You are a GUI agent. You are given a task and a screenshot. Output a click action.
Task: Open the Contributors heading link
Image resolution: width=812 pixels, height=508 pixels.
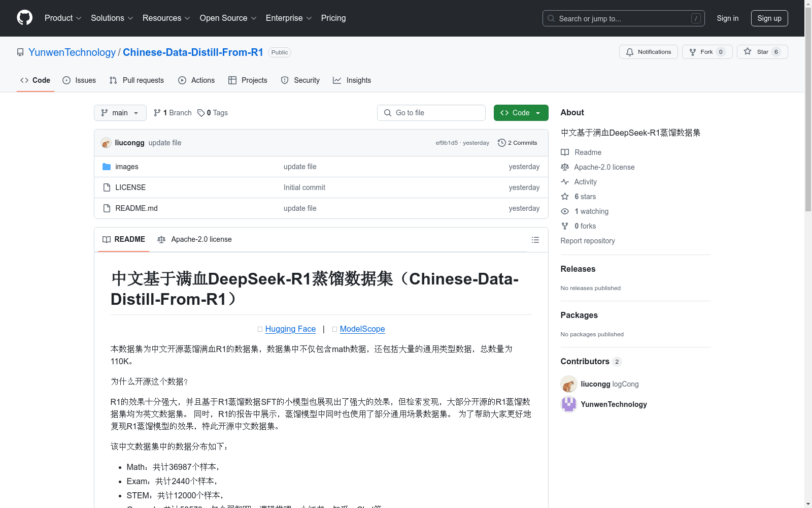click(591, 361)
